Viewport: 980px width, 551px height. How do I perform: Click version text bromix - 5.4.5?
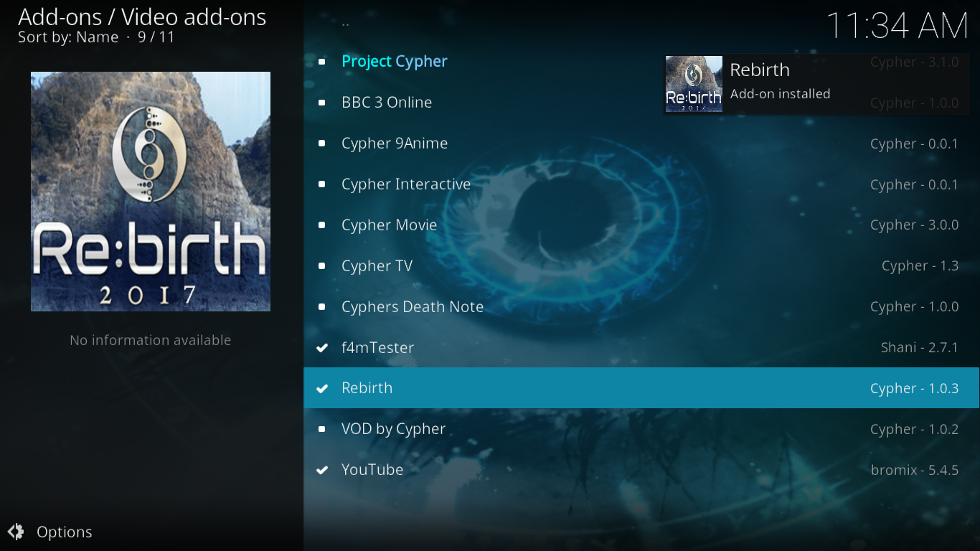915,471
